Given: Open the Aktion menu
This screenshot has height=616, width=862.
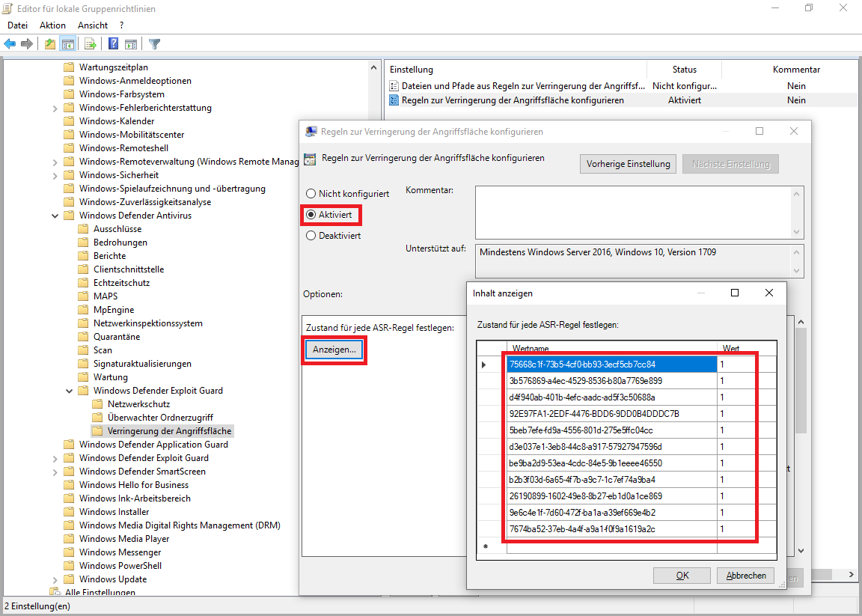Looking at the screenshot, I should pos(52,25).
